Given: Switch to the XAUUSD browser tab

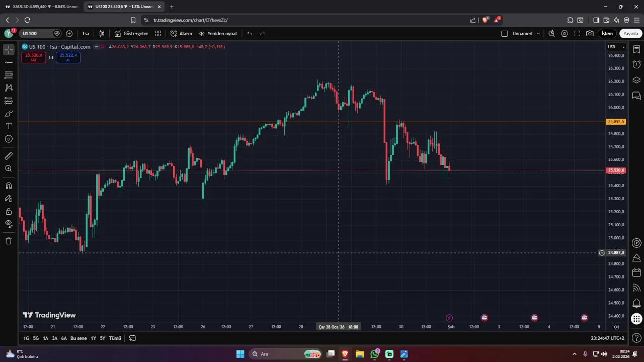Looking at the screenshot, I should coord(41,7).
